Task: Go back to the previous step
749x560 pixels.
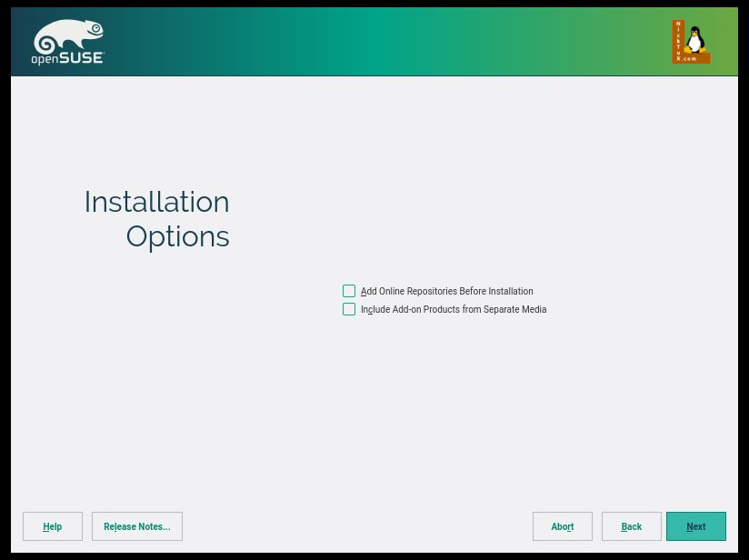Action: pyautogui.click(x=632, y=526)
